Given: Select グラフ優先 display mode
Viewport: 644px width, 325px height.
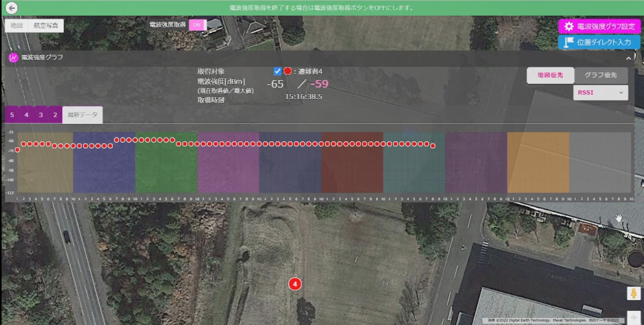Looking at the screenshot, I should (x=601, y=75).
